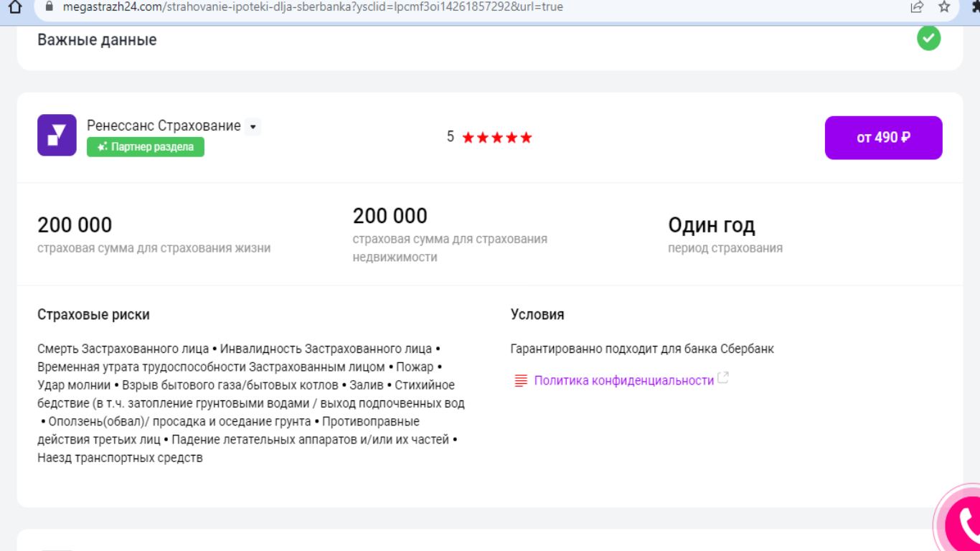Click Гарантированно подходит для банка Сбербанк text
The width and height of the screenshot is (980, 551).
[642, 349]
